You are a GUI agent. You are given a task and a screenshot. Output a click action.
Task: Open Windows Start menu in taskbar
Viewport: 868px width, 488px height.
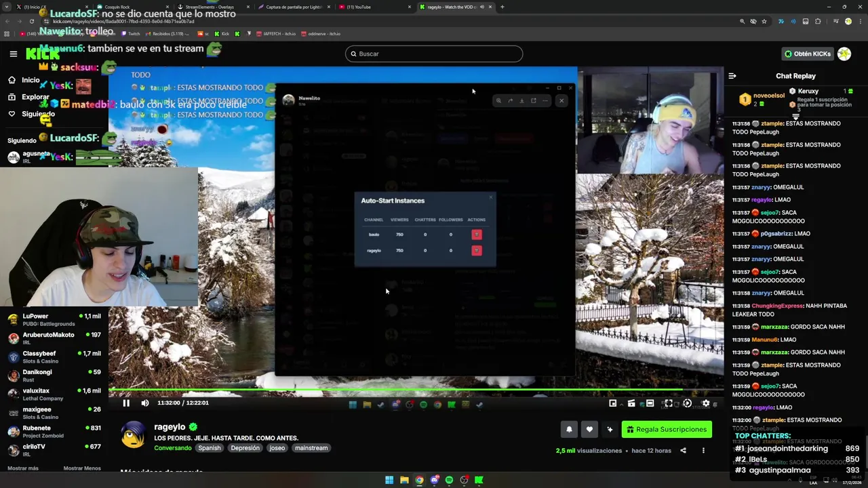(389, 480)
